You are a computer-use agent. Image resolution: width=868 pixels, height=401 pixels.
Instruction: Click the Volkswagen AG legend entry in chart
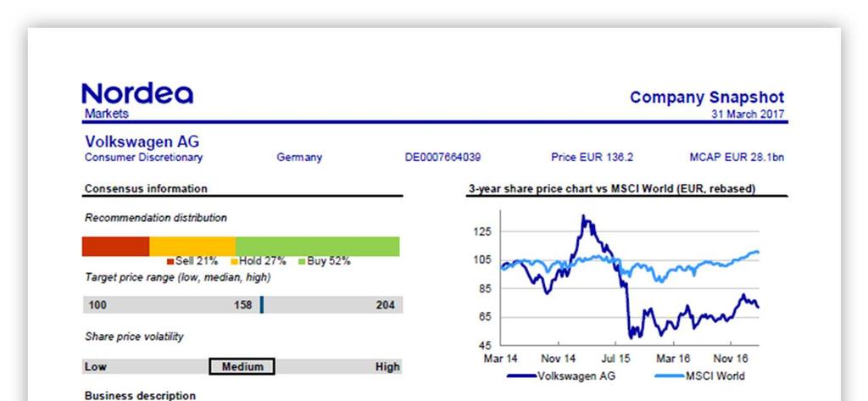click(561, 376)
